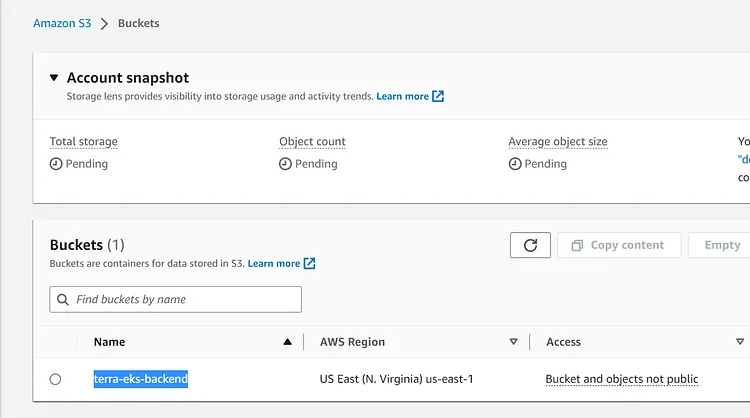Click the search magnifier icon in bucket filter
Viewport: 750px width, 418px height.
64,299
